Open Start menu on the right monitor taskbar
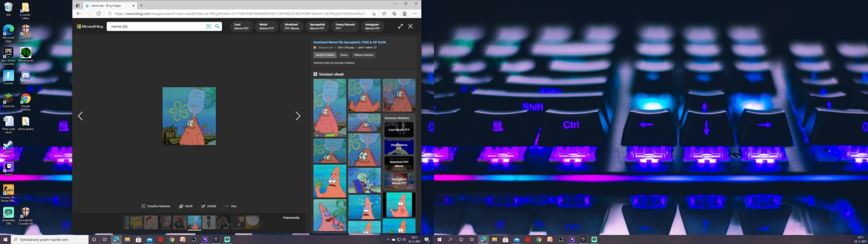 [440, 240]
